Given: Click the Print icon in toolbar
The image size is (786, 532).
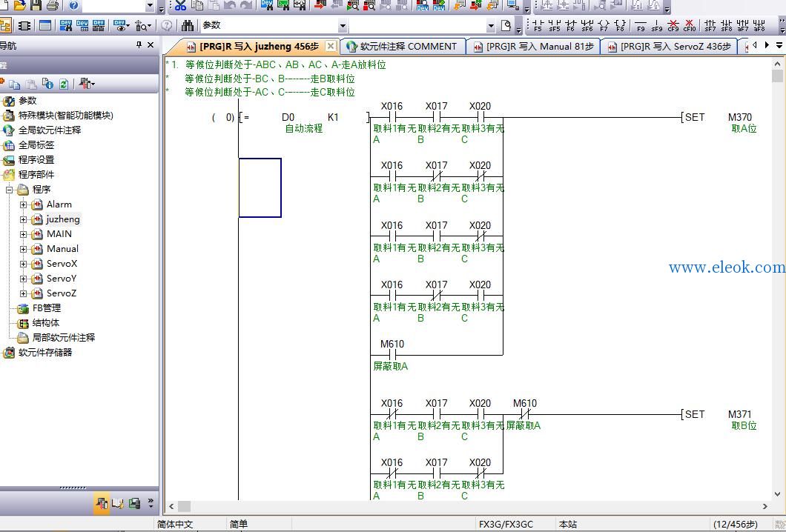Looking at the screenshot, I should [52, 5].
